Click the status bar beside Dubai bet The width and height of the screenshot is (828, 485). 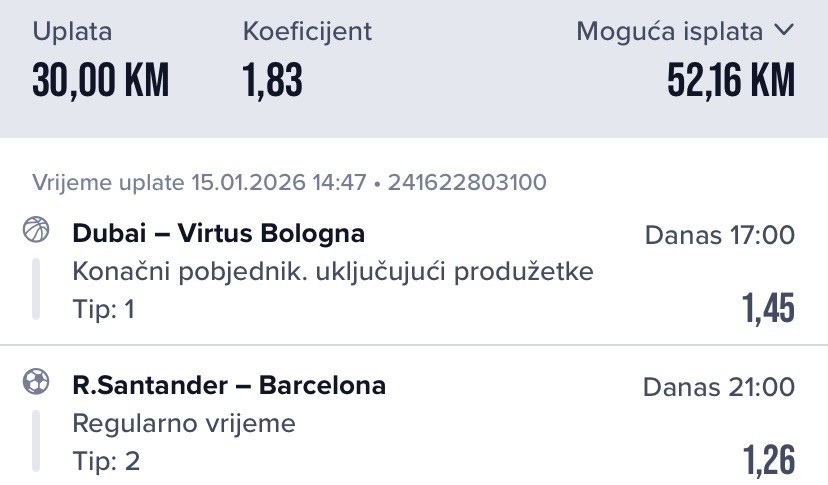tap(36, 289)
